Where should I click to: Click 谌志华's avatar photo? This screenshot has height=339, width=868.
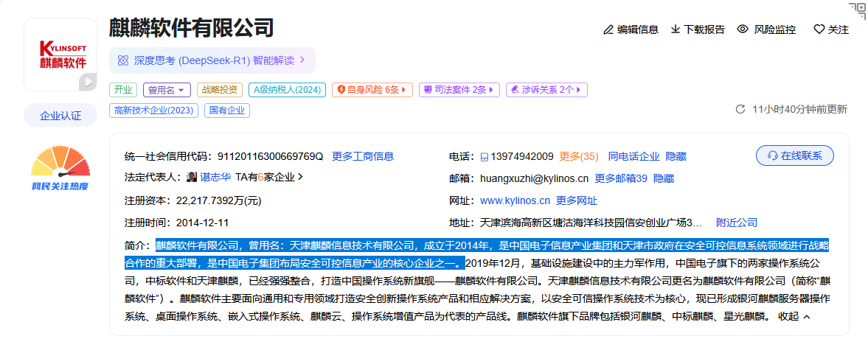pos(192,178)
